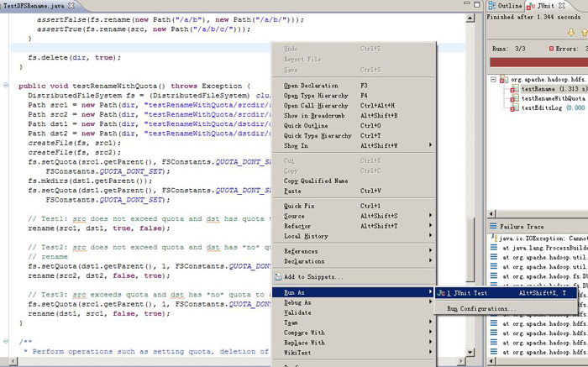
Task: Click the Outline view tab icon
Action: tap(492, 5)
